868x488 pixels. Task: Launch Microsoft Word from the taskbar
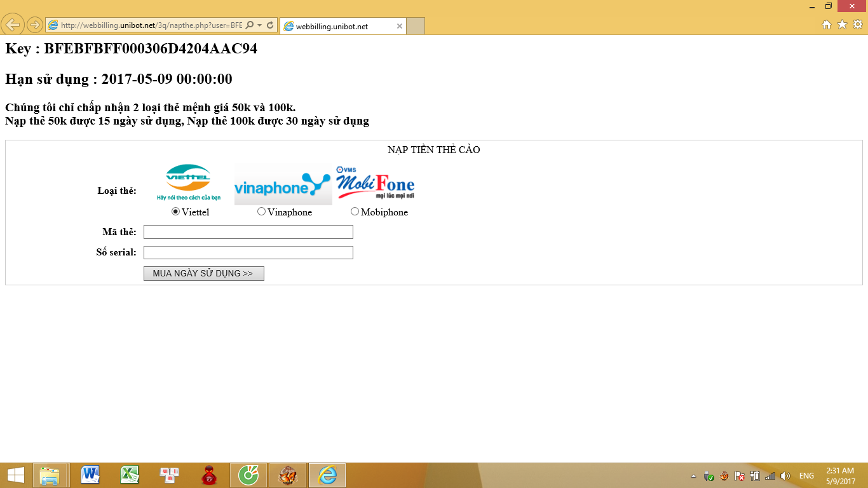pyautogui.click(x=90, y=475)
